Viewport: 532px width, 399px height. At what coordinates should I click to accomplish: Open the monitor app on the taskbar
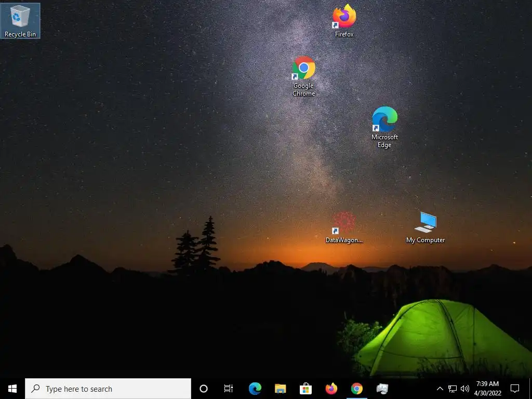382,389
